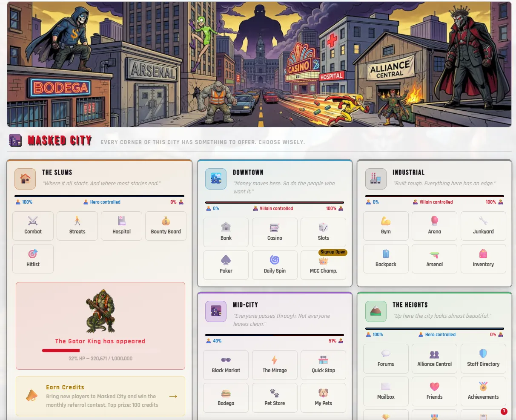516x420 pixels.
Task: Click the Gator King sprite image
Action: click(100, 312)
